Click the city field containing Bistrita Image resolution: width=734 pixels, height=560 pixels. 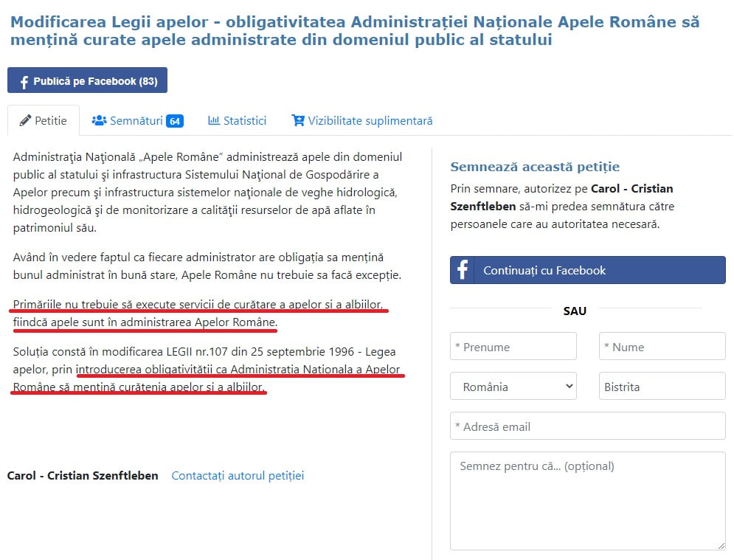[x=662, y=387]
